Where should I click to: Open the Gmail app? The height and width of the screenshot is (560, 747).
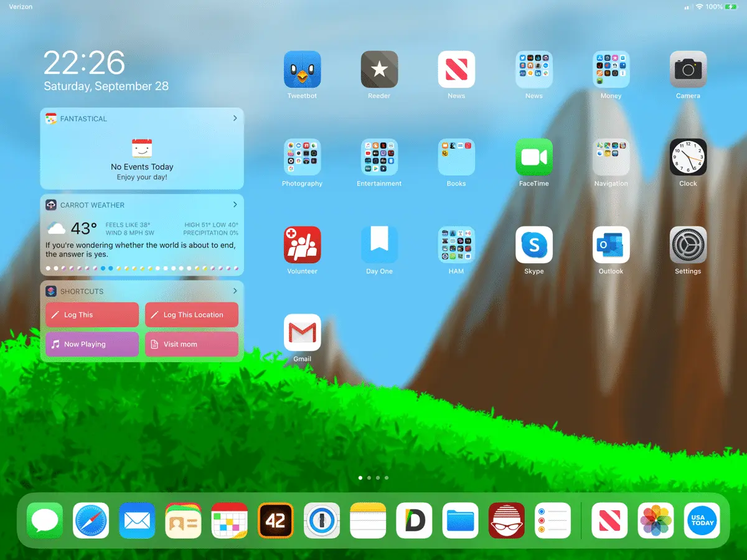point(302,332)
